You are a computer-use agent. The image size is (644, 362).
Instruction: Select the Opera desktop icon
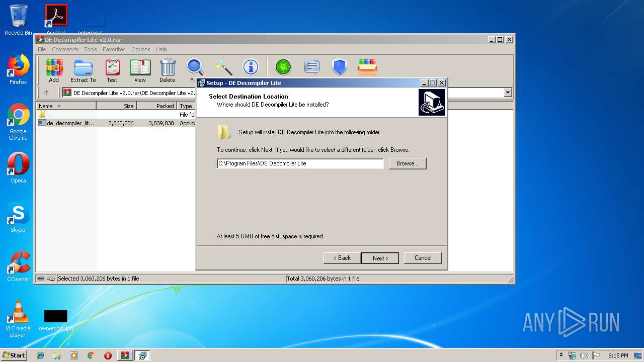(18, 168)
